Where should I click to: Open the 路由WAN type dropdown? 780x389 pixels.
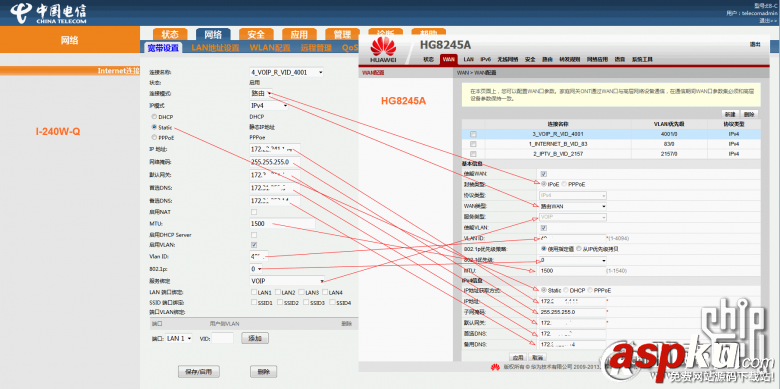pos(573,206)
